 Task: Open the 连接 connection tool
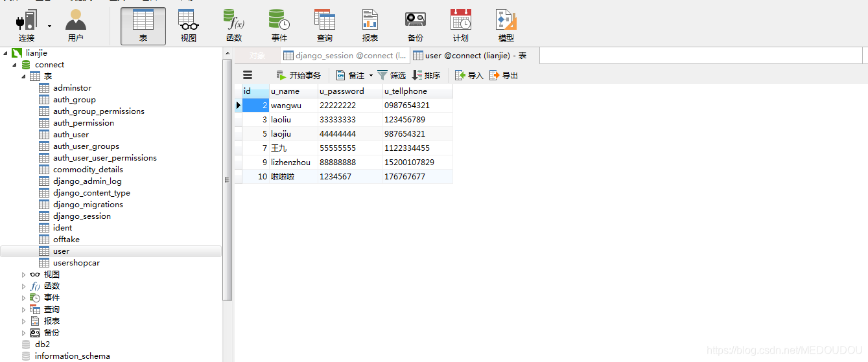[27, 27]
